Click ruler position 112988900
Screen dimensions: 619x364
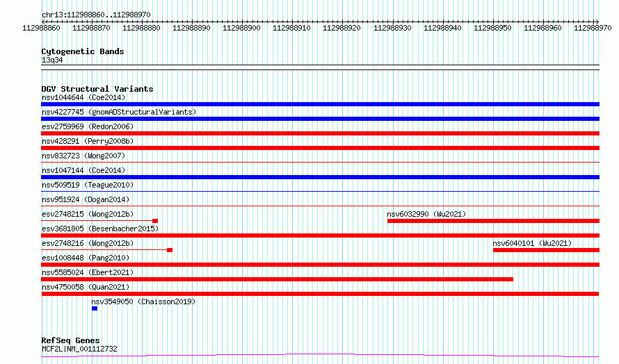(241, 28)
